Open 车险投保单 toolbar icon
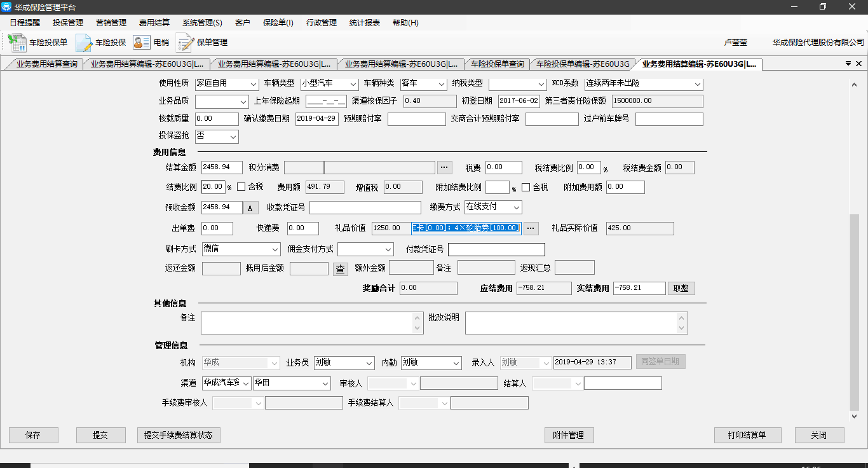Image resolution: width=868 pixels, height=468 pixels. (x=17, y=43)
